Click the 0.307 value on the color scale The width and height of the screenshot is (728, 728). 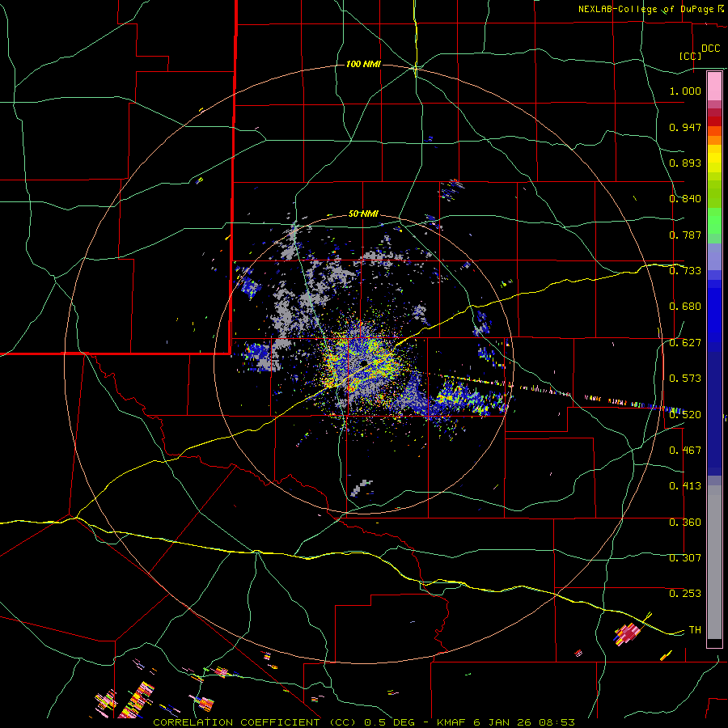685,558
